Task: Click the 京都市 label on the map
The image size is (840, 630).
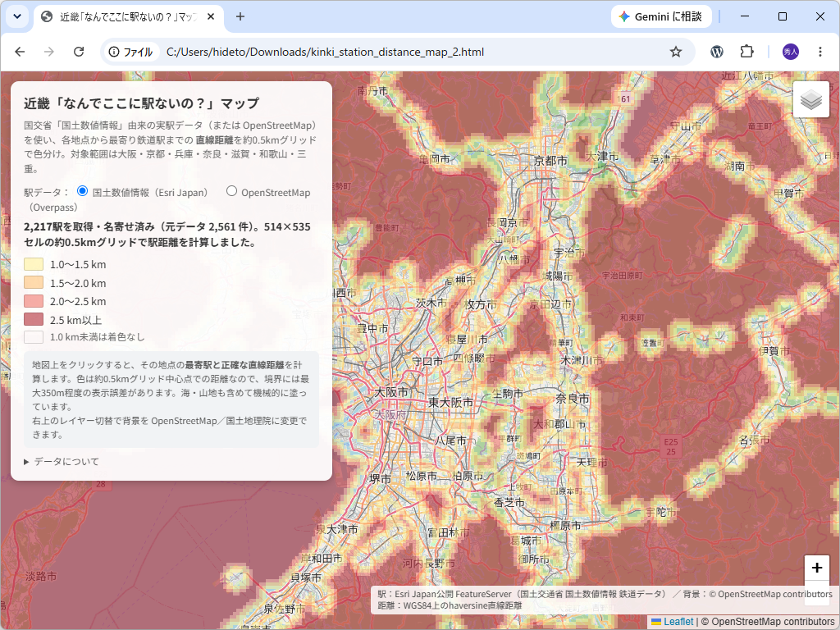Action: 550,161
